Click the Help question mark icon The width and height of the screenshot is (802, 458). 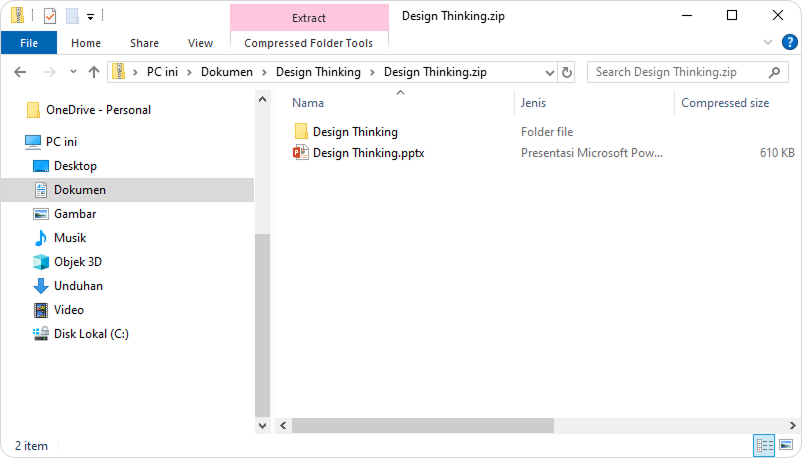(788, 42)
